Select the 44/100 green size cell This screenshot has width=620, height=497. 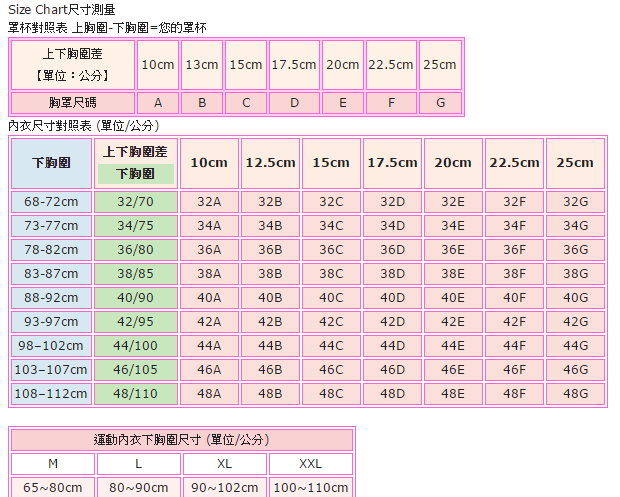(135, 346)
